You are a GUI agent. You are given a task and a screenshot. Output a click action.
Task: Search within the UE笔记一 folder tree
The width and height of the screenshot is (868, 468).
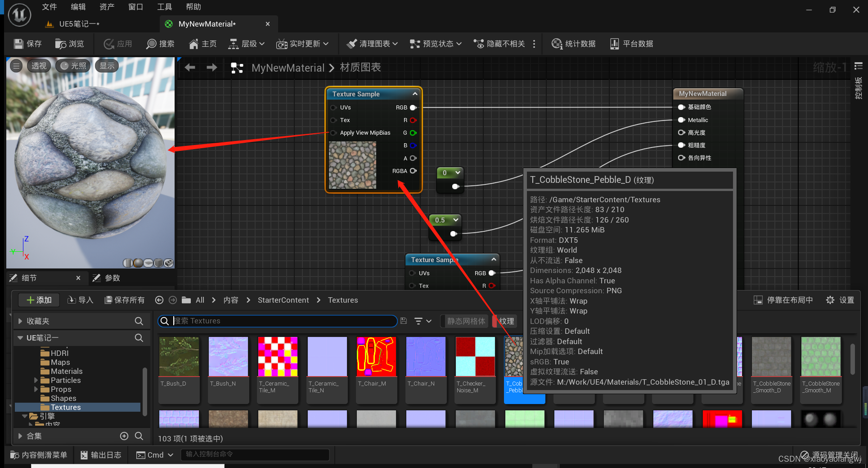point(139,338)
